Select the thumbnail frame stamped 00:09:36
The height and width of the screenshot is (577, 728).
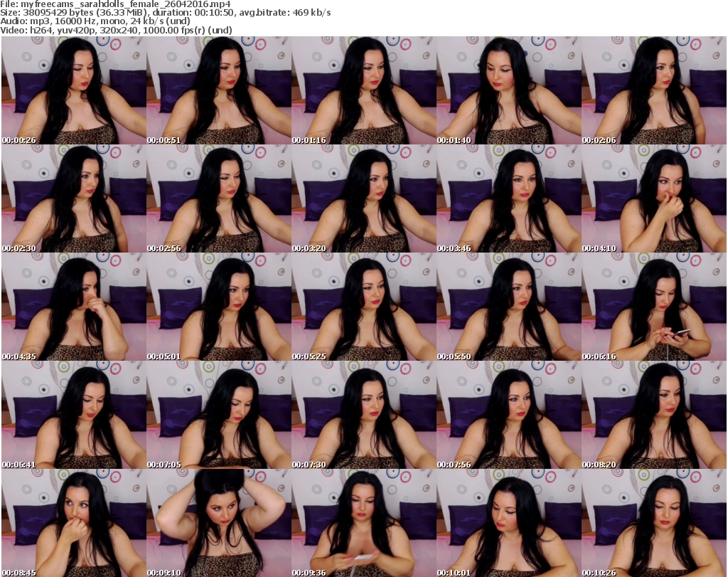[x=363, y=523]
